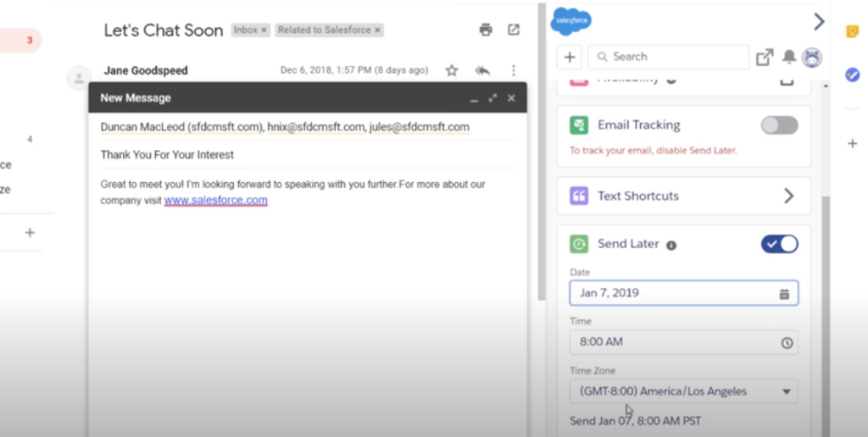Open the www.salesforce.com link

[x=215, y=201]
